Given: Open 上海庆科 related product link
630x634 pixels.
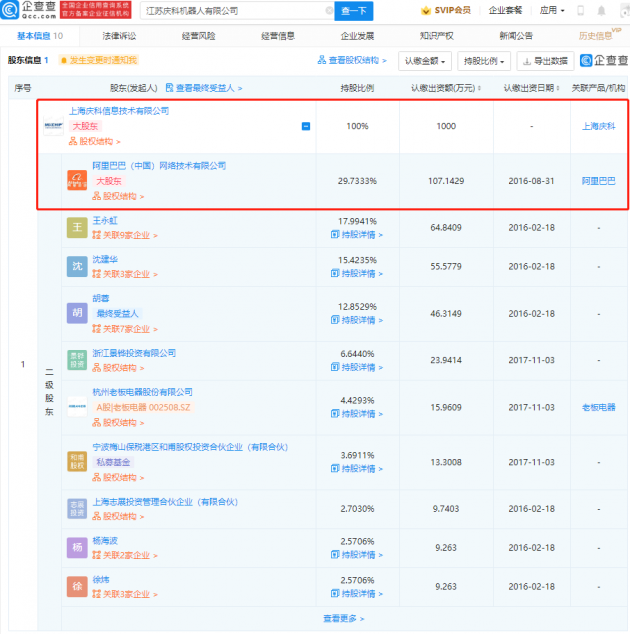Looking at the screenshot, I should (x=598, y=126).
